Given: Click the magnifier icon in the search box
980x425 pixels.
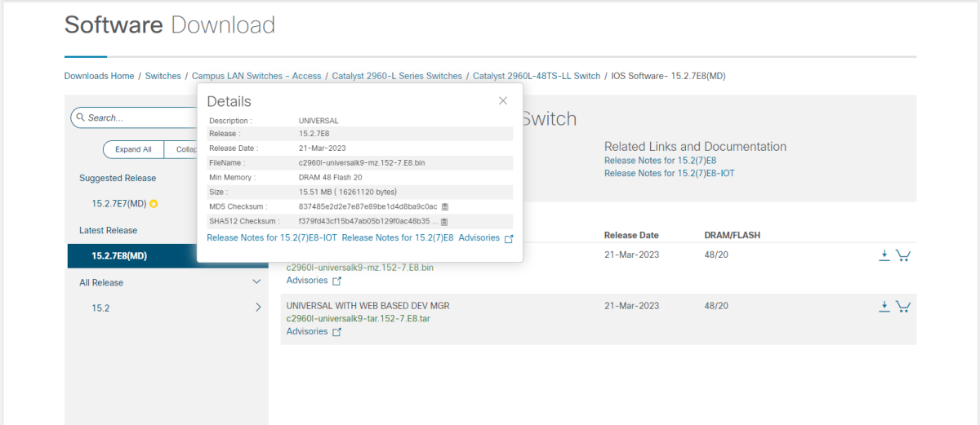Looking at the screenshot, I should 80,117.
